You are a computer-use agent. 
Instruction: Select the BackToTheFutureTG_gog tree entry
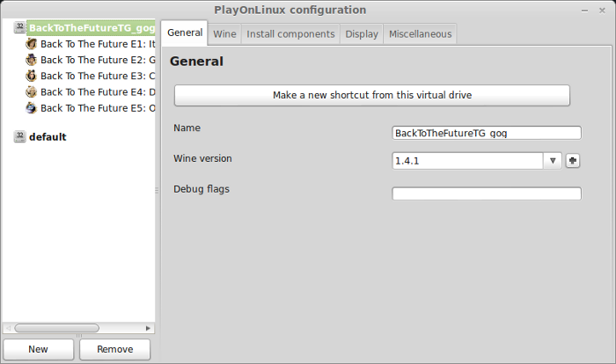92,28
